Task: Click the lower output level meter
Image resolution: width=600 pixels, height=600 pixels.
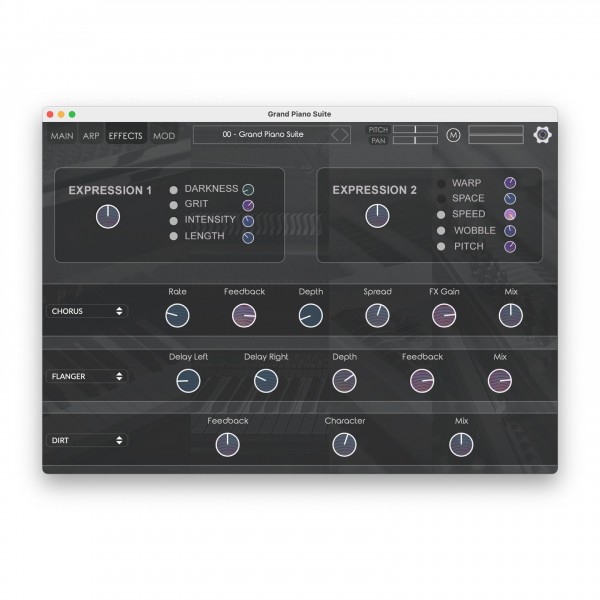Action: coord(496,140)
